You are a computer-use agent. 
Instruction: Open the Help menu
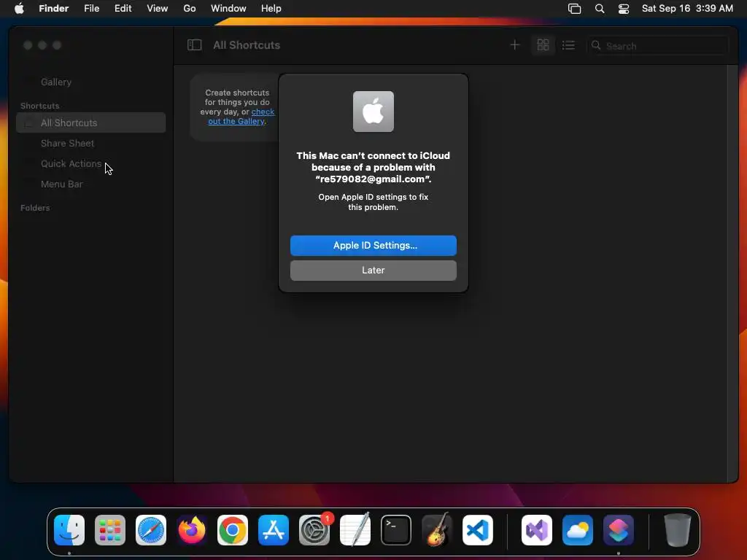271,9
